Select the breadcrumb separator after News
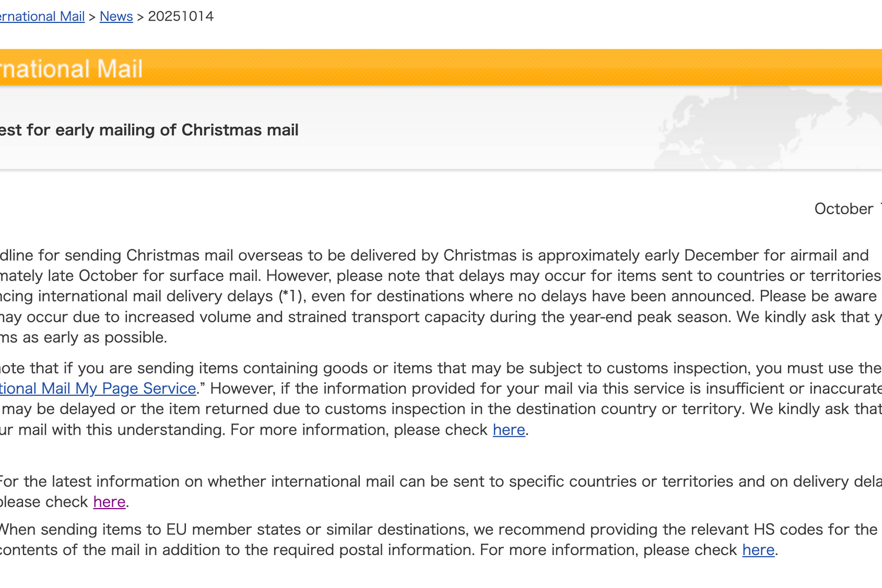Image resolution: width=882 pixels, height=588 pixels. click(x=139, y=16)
